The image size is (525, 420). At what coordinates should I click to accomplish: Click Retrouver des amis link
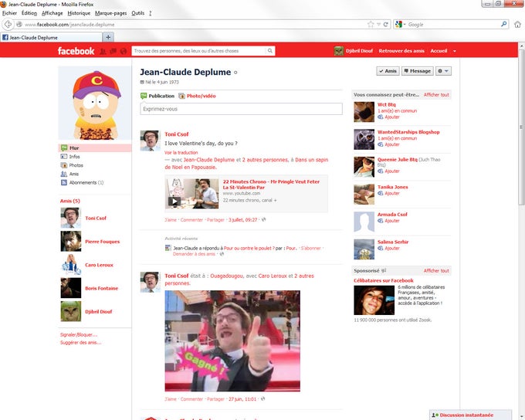pos(401,51)
